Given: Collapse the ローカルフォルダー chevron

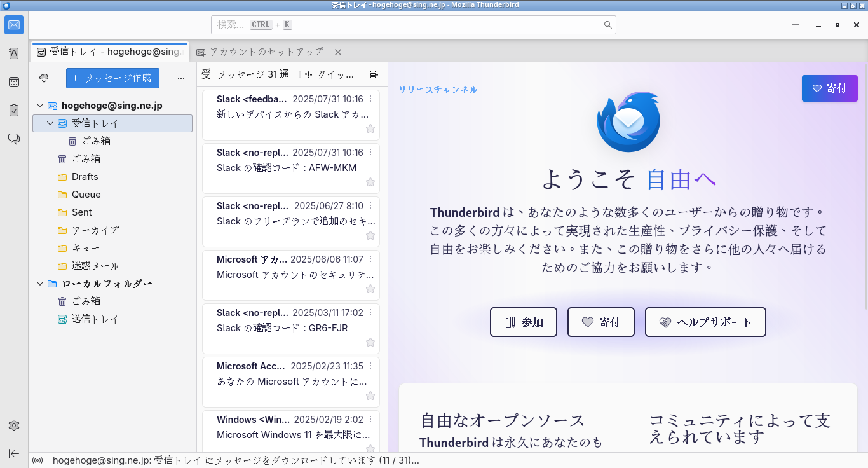Looking at the screenshot, I should click(40, 284).
